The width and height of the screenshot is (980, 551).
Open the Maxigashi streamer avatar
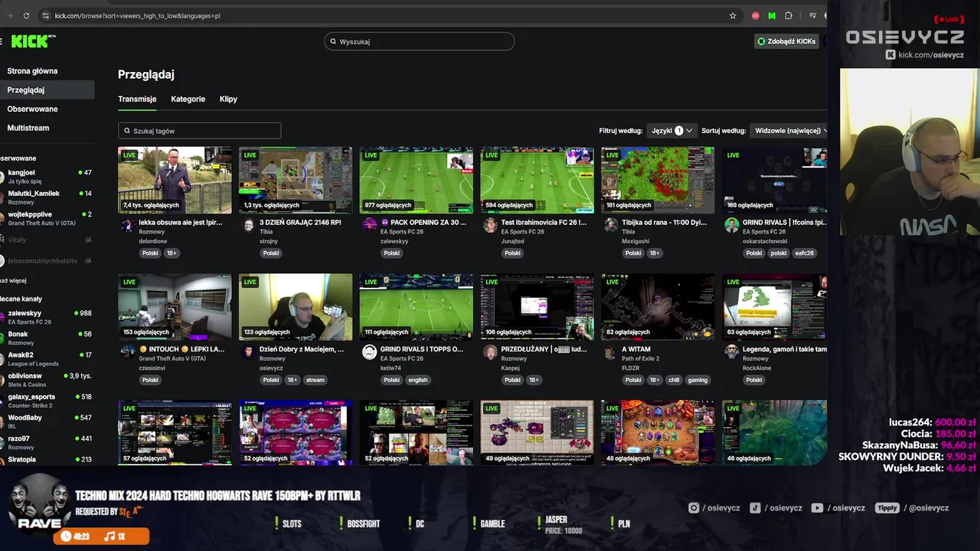(x=611, y=225)
